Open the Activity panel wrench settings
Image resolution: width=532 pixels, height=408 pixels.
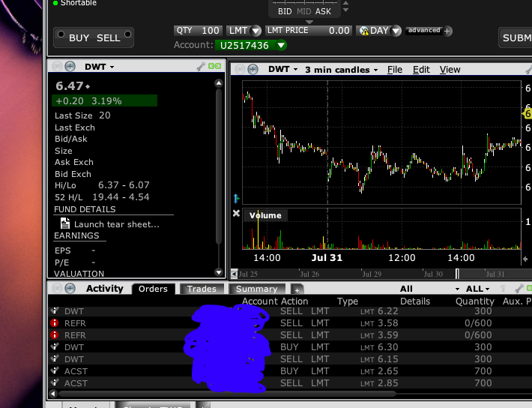[x=519, y=289]
